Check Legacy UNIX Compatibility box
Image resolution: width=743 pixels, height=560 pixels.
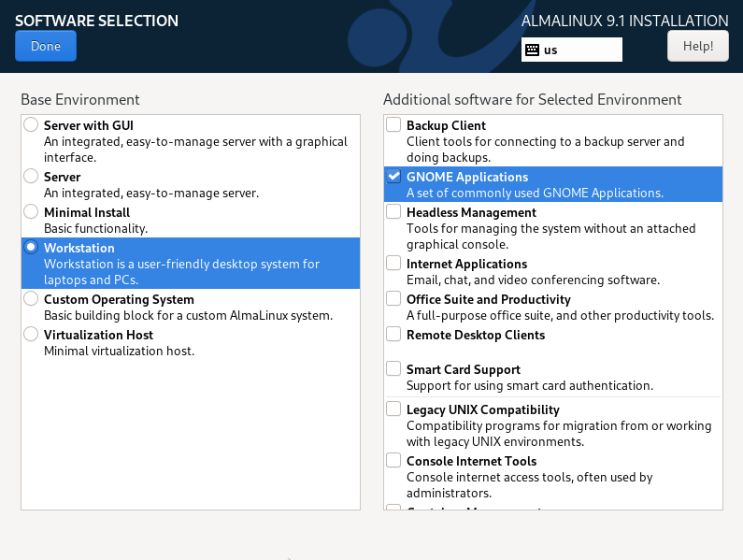[x=393, y=409]
